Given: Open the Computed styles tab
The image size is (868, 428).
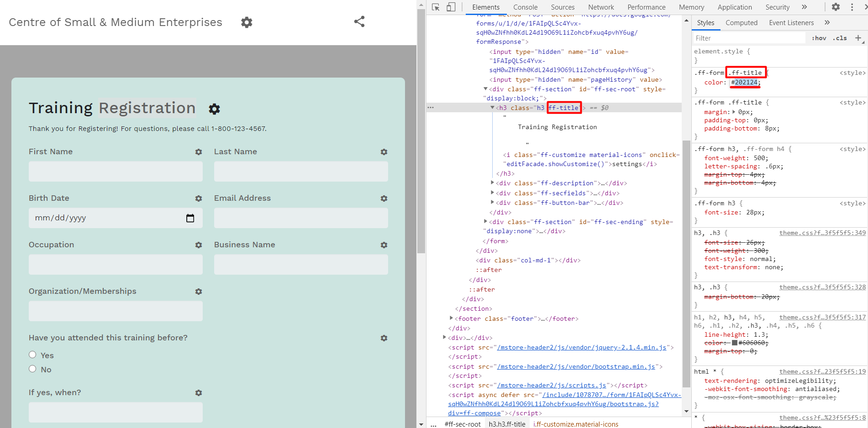Looking at the screenshot, I should [x=741, y=23].
